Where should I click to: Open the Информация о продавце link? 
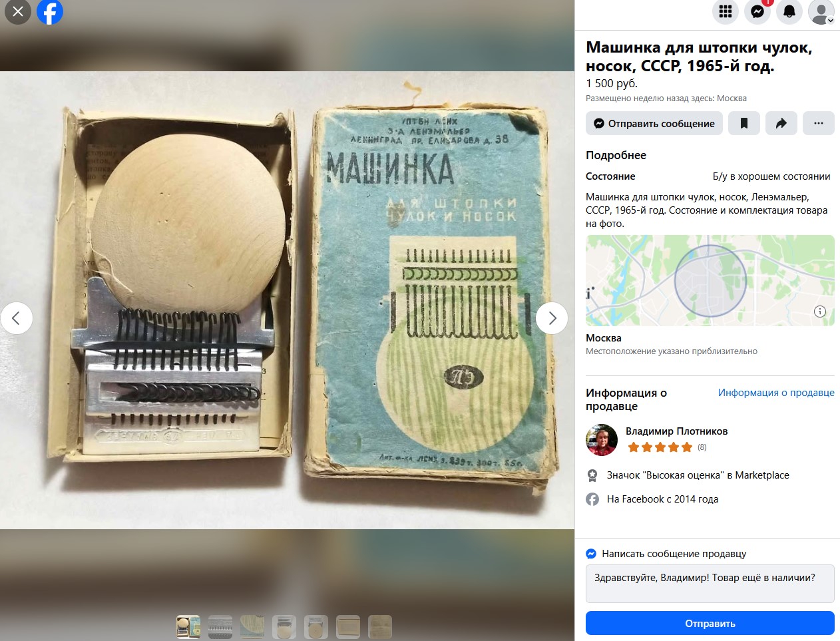776,393
